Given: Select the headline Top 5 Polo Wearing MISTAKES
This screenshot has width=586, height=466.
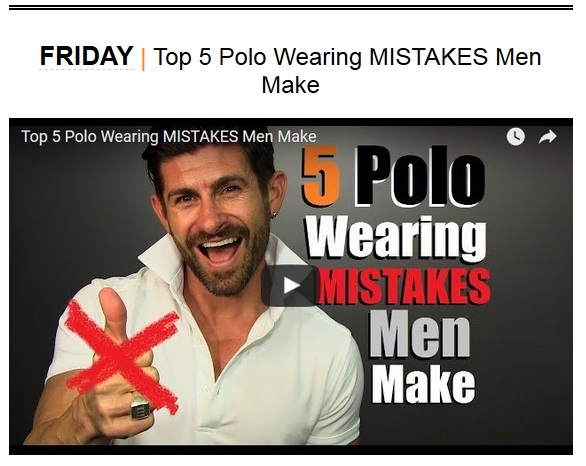Looking at the screenshot, I should tap(320, 57).
